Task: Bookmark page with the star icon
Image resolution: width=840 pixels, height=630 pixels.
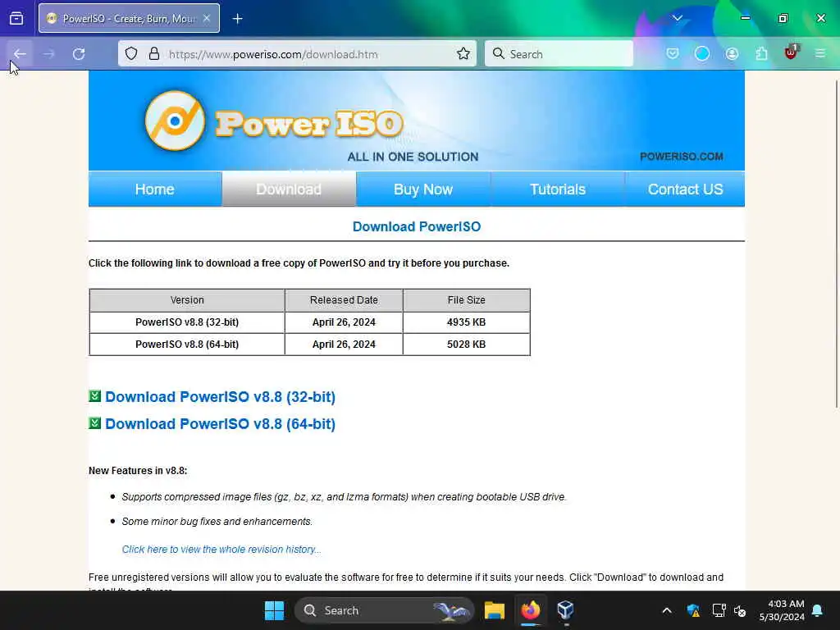Action: pos(463,53)
